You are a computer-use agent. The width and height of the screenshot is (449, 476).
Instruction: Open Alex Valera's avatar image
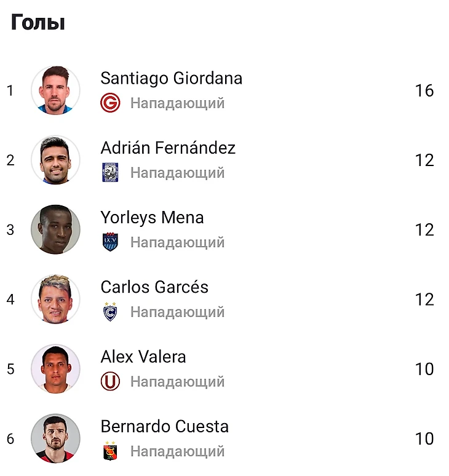coord(55,369)
